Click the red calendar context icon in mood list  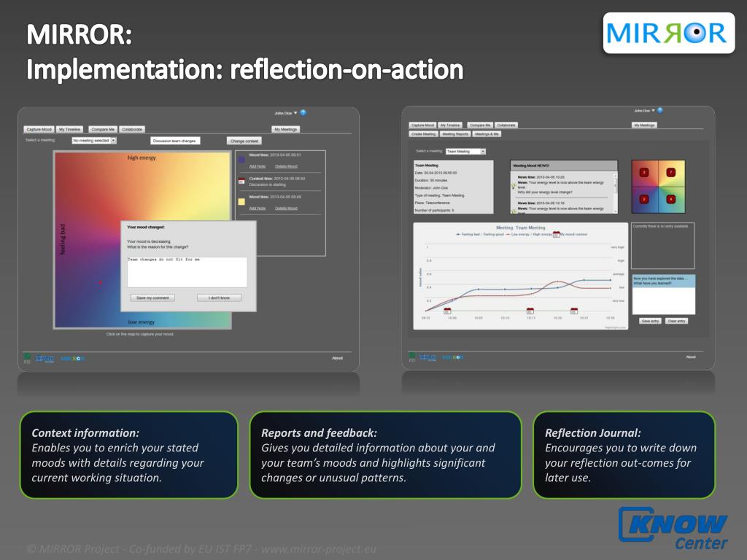(241, 181)
